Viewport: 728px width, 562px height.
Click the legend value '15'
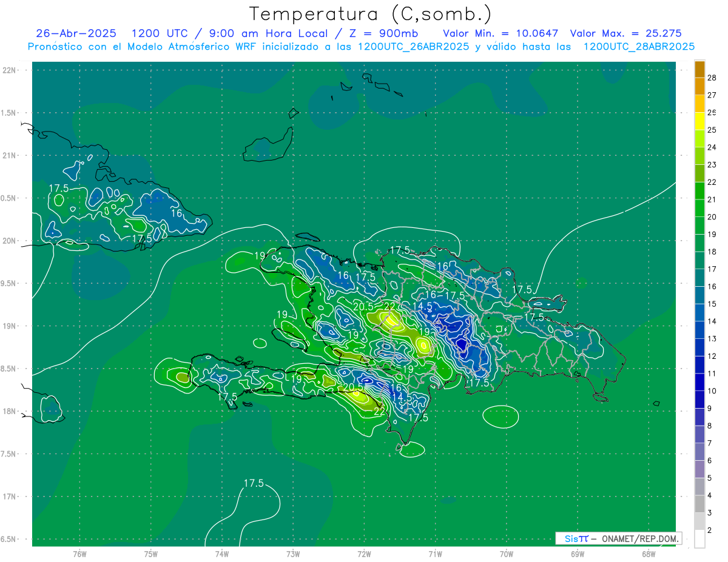[712, 304]
